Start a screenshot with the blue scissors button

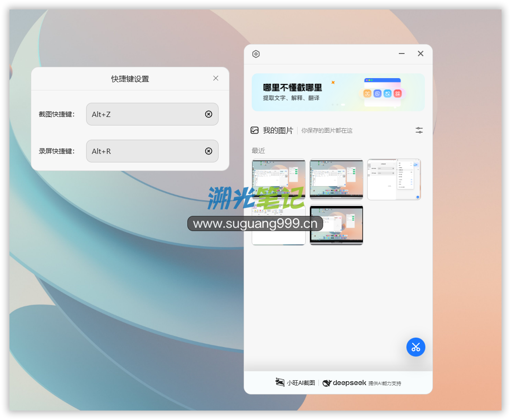point(415,347)
